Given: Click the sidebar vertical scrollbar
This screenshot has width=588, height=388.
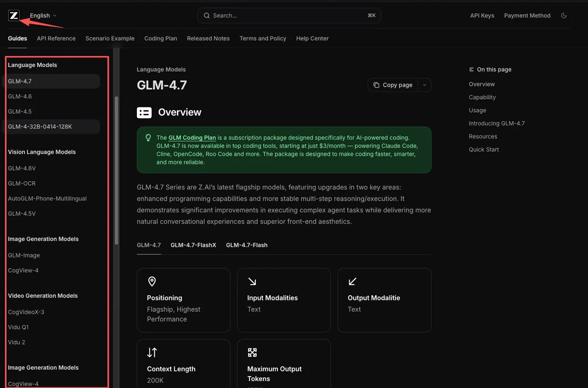Looking at the screenshot, I should 116,170.
